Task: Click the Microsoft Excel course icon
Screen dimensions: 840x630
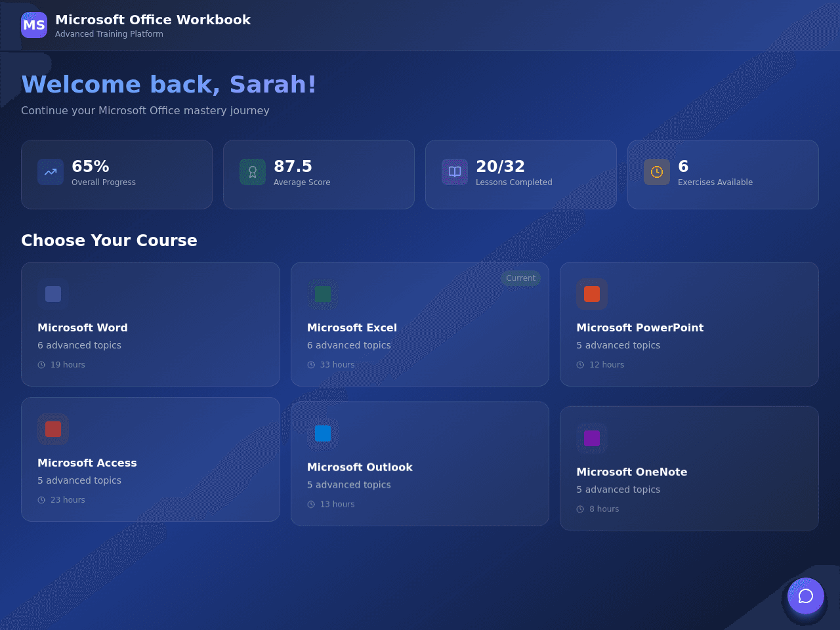Action: click(323, 294)
